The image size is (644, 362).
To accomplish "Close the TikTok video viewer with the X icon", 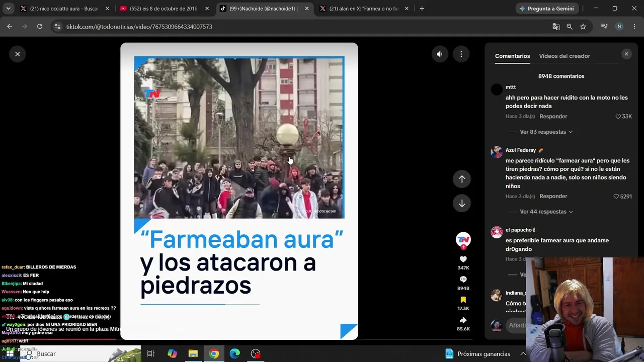I will pos(17,54).
